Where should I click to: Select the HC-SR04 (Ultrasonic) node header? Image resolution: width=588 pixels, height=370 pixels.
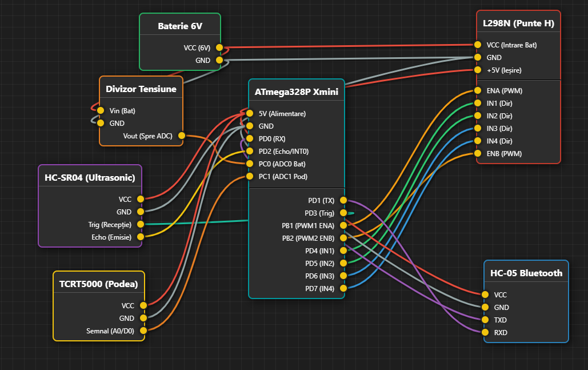90,177
